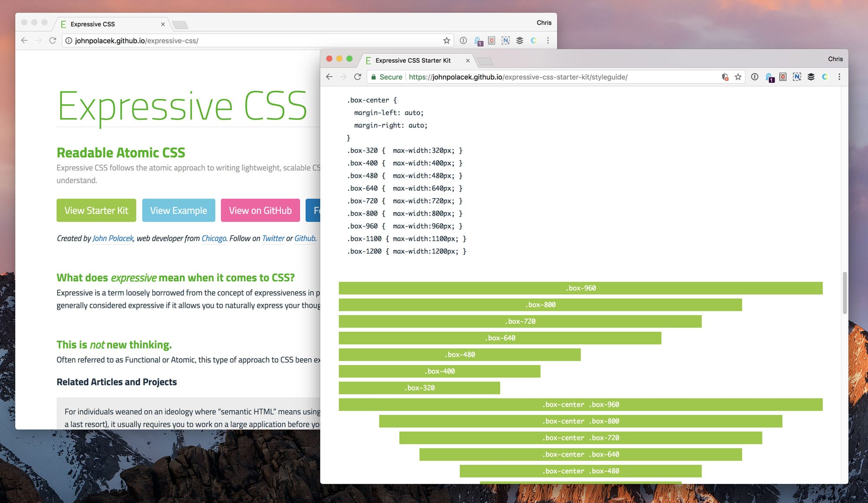Viewport: 868px width, 503px height.
Task: Switch to Expressive CSS Starter Kit tab
Action: [412, 60]
